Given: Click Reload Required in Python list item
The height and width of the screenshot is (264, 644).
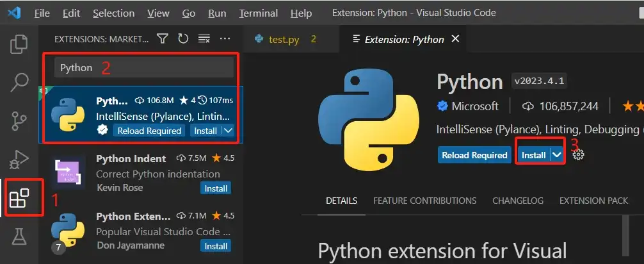Looking at the screenshot, I should tap(149, 131).
